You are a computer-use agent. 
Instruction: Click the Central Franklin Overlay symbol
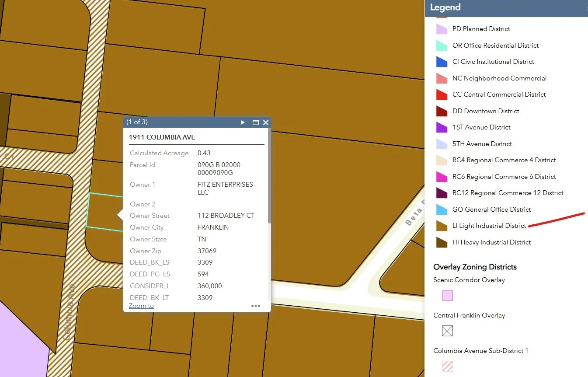pyautogui.click(x=447, y=331)
